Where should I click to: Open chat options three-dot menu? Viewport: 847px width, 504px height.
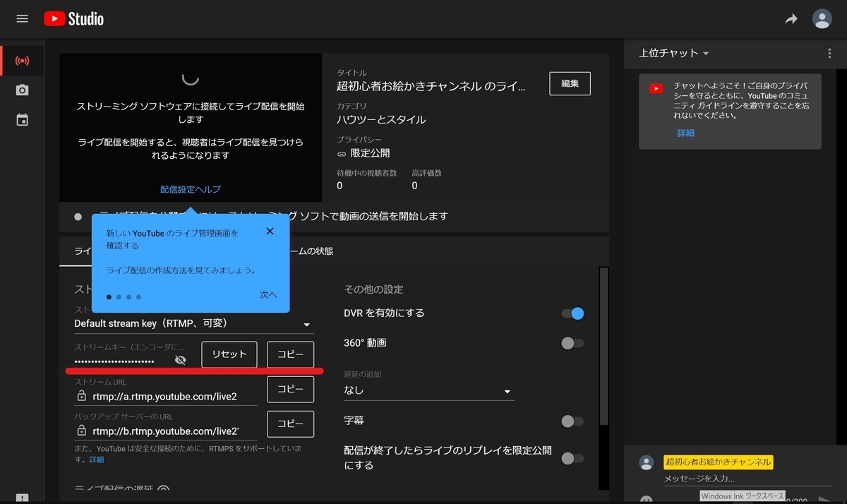point(829,53)
